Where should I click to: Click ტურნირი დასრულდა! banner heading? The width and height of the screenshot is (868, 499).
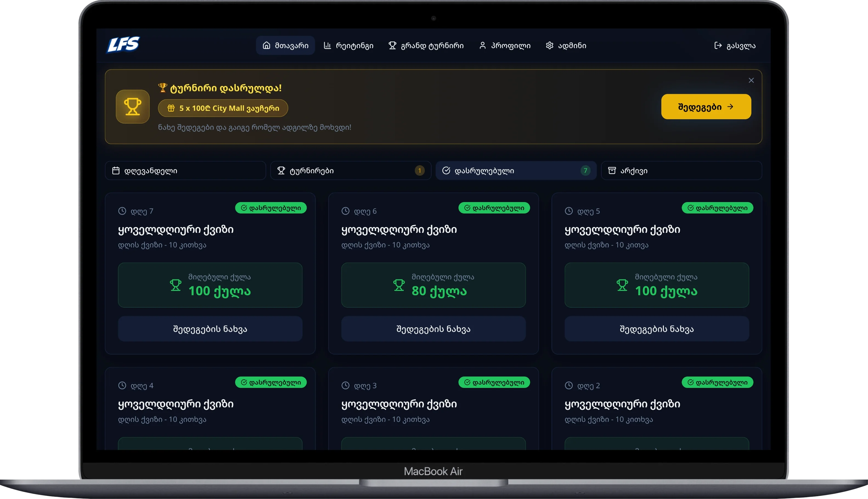[220, 88]
